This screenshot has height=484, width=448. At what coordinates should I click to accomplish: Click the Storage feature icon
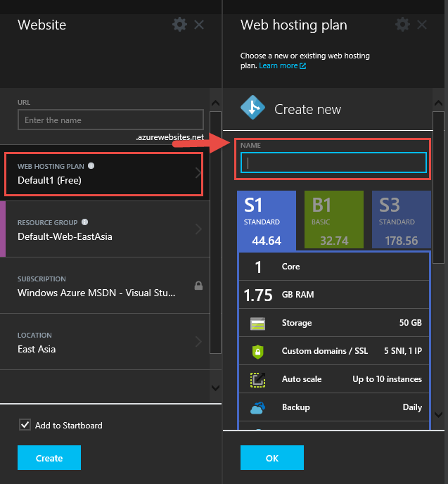click(257, 323)
